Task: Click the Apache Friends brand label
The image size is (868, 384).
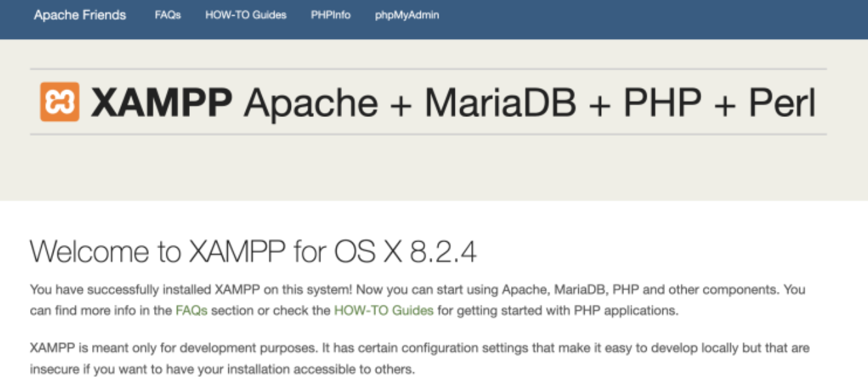Action: tap(81, 15)
